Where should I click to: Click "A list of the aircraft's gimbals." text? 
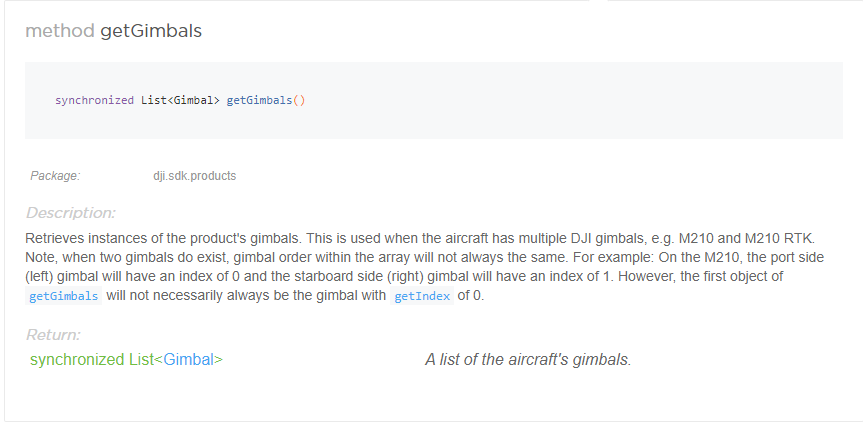(527, 360)
